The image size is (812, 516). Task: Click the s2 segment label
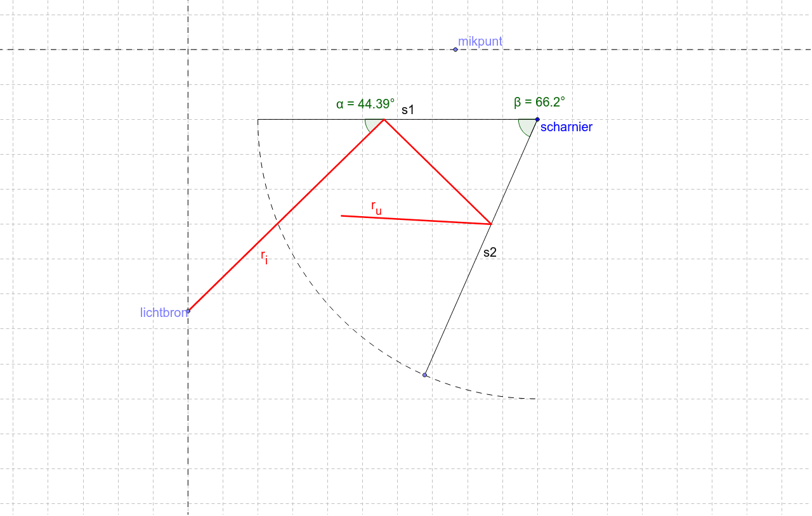coord(490,252)
